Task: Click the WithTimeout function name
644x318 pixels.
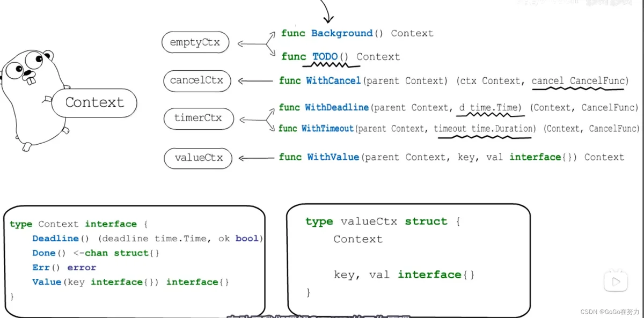Action: [x=328, y=129]
